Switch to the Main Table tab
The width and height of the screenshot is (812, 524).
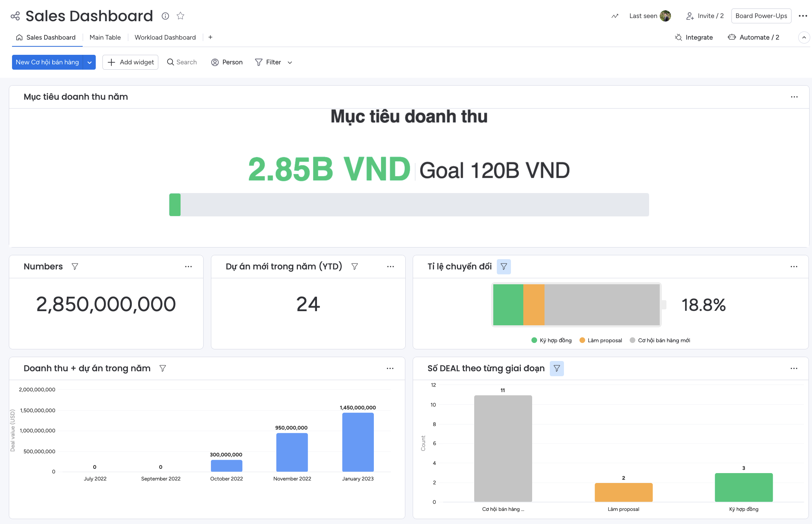click(105, 37)
